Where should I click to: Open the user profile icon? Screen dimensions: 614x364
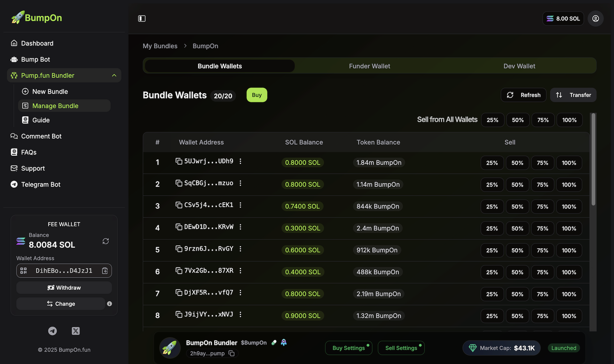(x=595, y=19)
